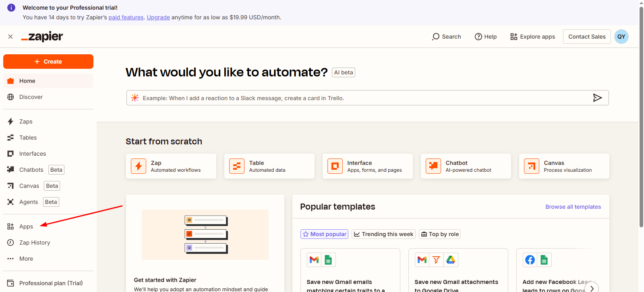
Task: Open the Help menu
Action: click(486, 37)
